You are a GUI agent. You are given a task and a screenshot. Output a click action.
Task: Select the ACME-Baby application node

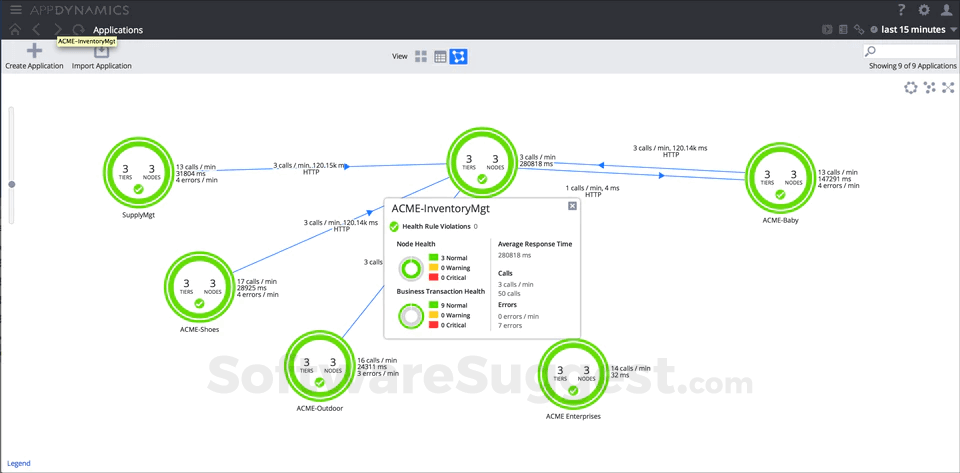pos(780,176)
